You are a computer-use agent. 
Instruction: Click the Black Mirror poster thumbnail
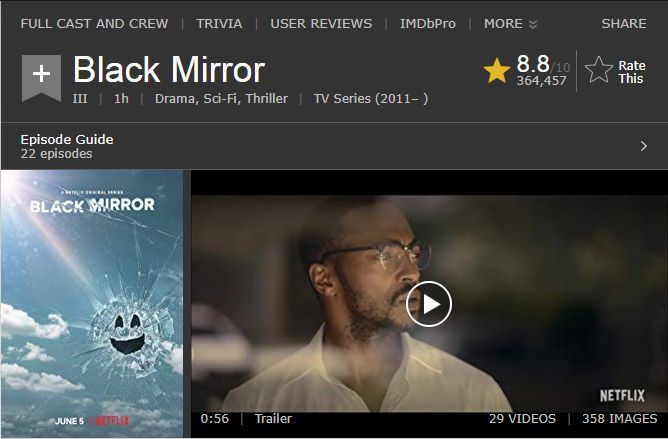tap(92, 303)
